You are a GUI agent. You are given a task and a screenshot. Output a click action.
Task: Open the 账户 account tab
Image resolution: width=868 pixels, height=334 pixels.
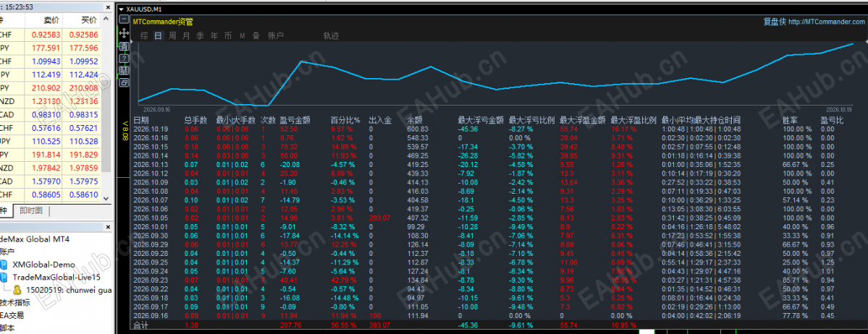coord(276,35)
